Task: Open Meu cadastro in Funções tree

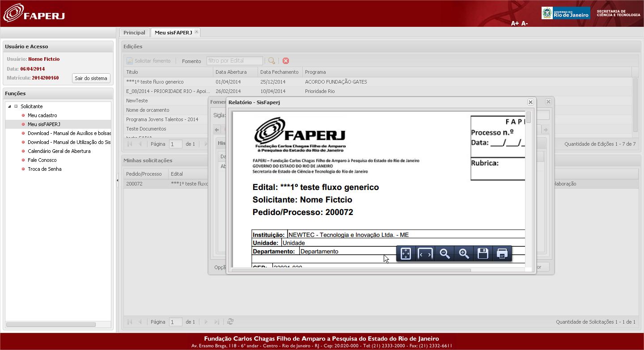Action: tap(42, 115)
